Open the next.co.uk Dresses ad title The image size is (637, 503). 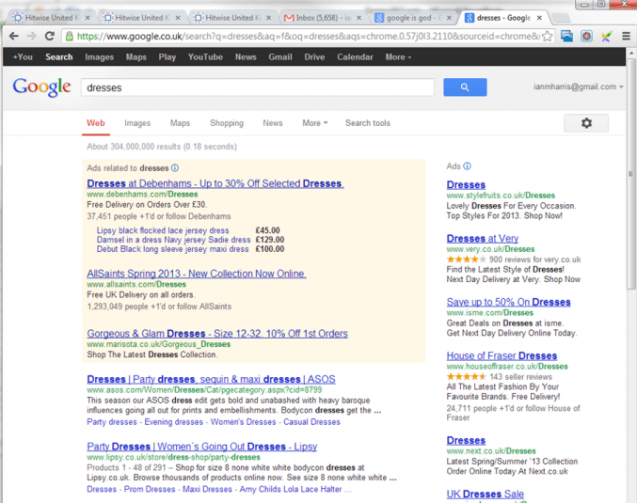(x=466, y=440)
